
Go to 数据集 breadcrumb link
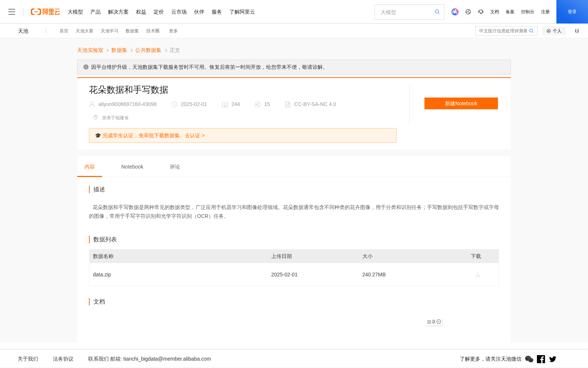[119, 50]
